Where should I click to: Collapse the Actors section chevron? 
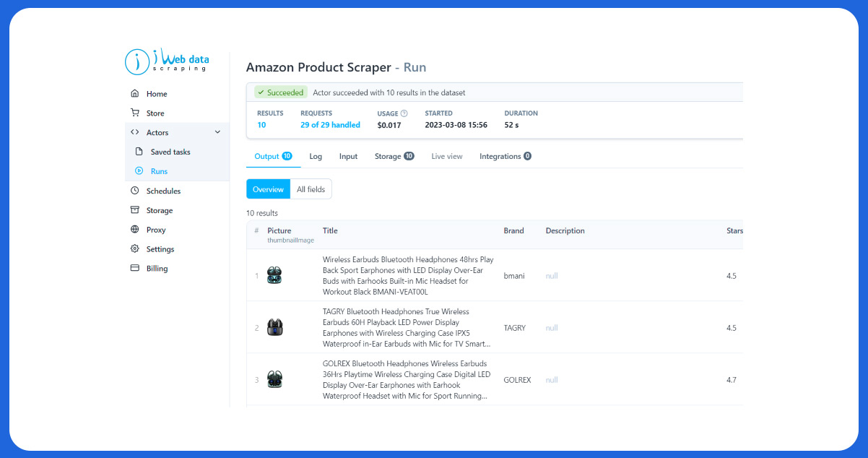point(216,132)
